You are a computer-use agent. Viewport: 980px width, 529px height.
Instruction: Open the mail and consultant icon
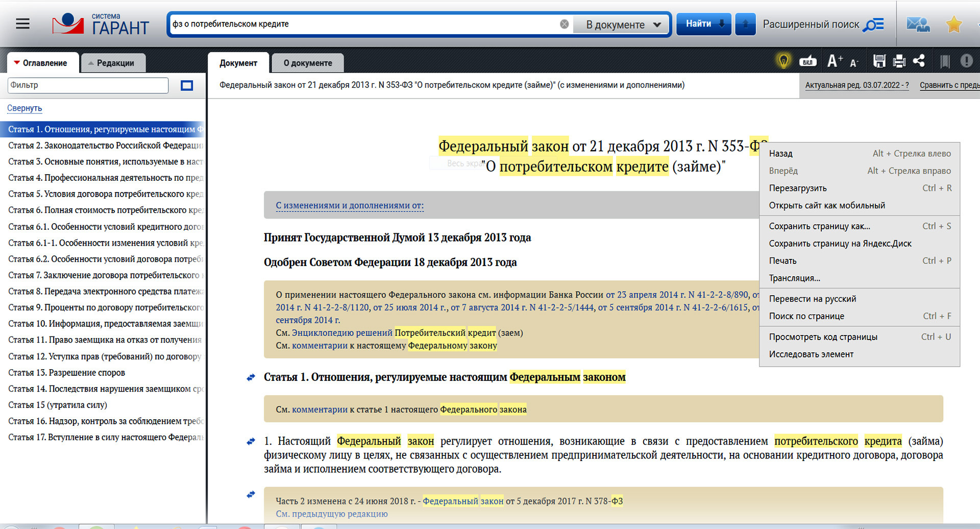(918, 24)
